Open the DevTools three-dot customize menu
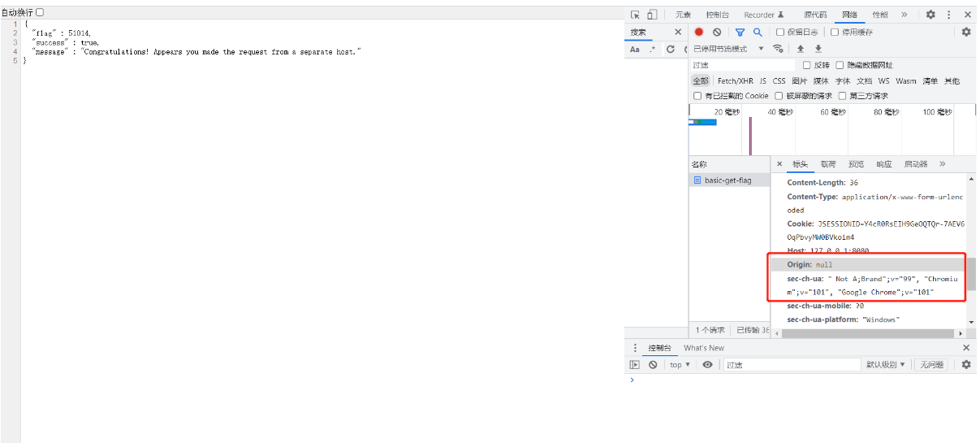Screen dimensions: 980x443 click(948, 15)
